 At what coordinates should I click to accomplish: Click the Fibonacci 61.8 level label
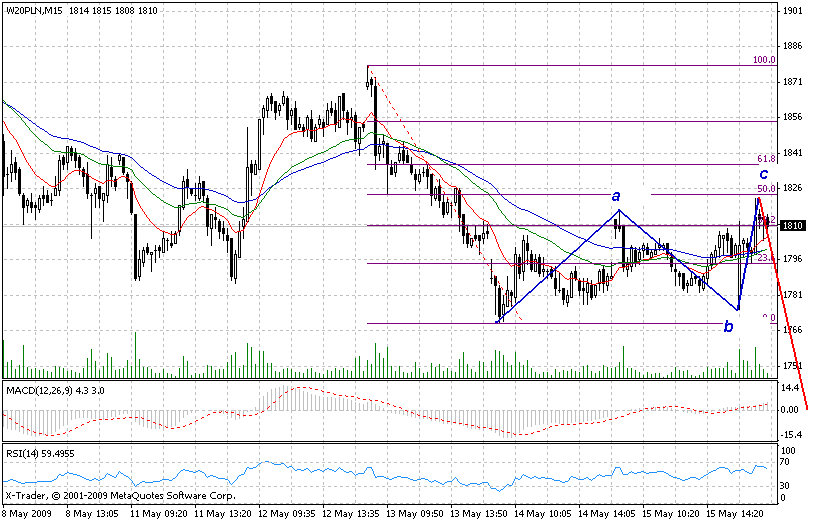coord(766,159)
